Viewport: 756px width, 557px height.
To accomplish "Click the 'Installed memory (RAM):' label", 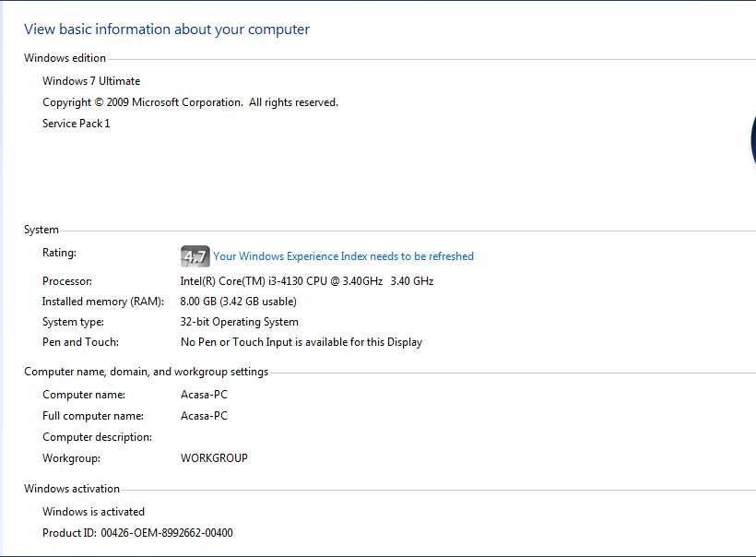I will click(103, 302).
